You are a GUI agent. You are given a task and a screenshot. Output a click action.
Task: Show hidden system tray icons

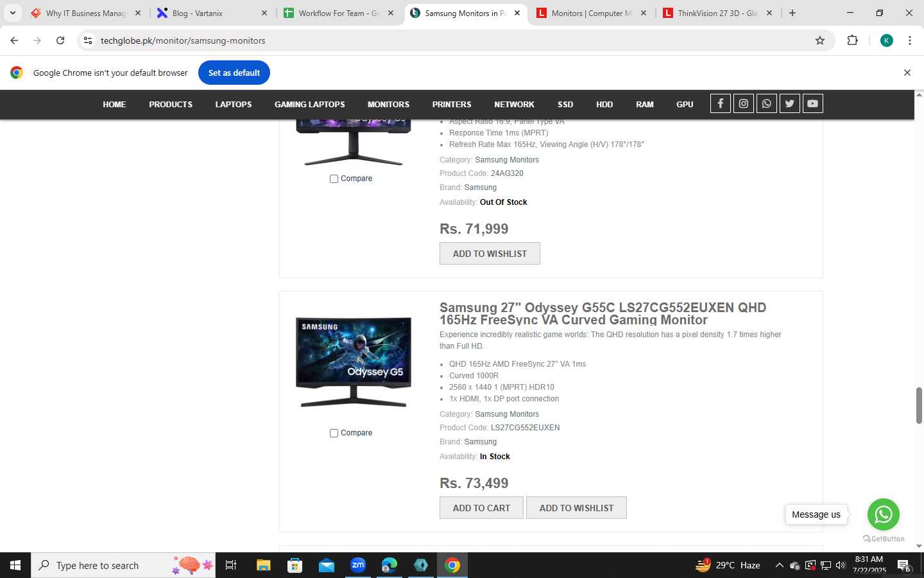[x=779, y=565]
